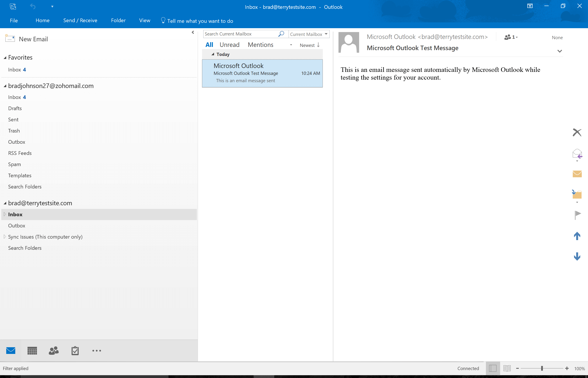Click the Send/Receive All Folders quick access icon
Image resolution: width=588 pixels, height=378 pixels.
(13, 6)
